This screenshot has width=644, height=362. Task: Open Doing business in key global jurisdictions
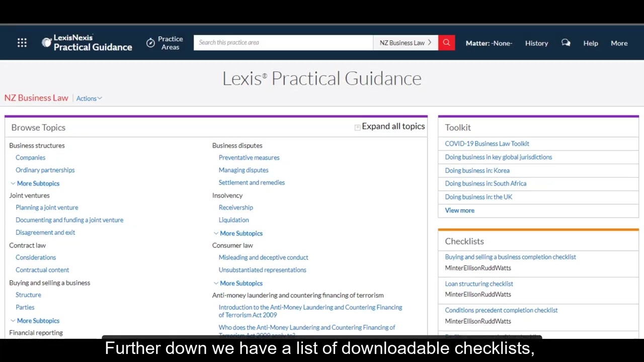click(x=498, y=157)
